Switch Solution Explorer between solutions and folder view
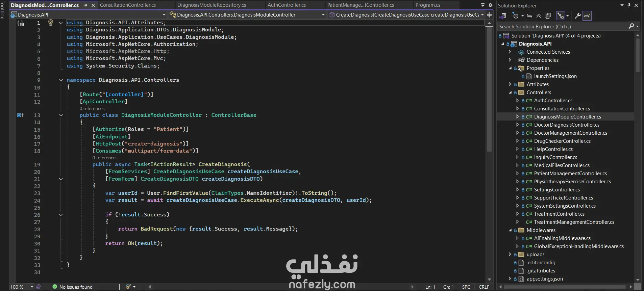 (503, 16)
